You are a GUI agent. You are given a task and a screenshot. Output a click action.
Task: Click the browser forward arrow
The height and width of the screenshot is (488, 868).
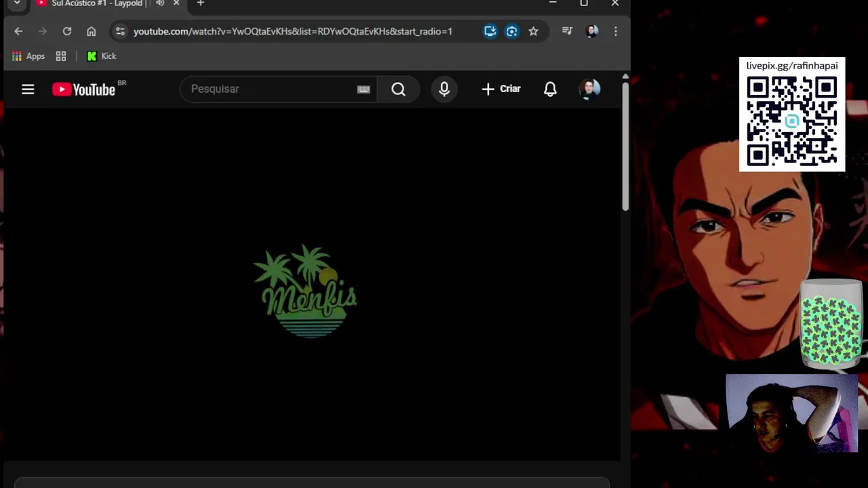coord(43,31)
